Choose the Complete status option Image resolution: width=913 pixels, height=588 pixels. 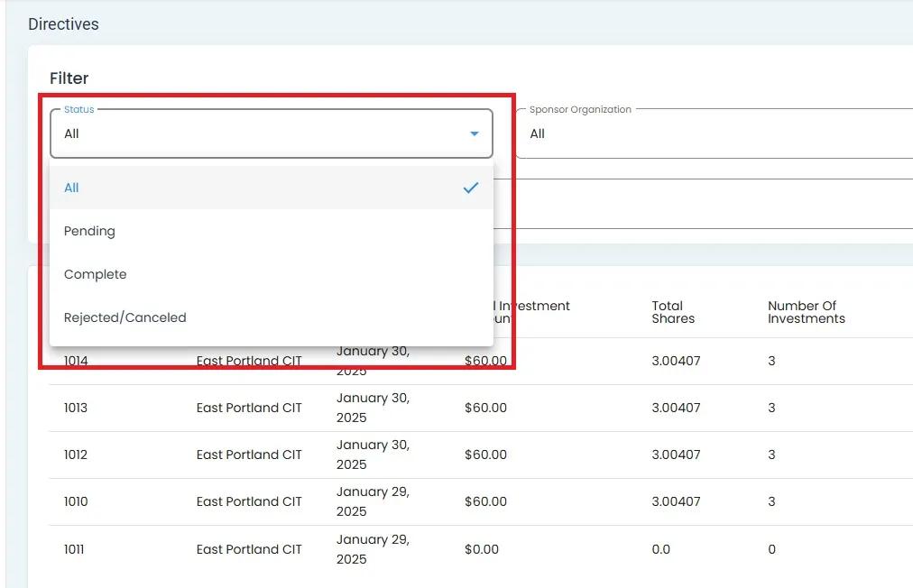(95, 274)
